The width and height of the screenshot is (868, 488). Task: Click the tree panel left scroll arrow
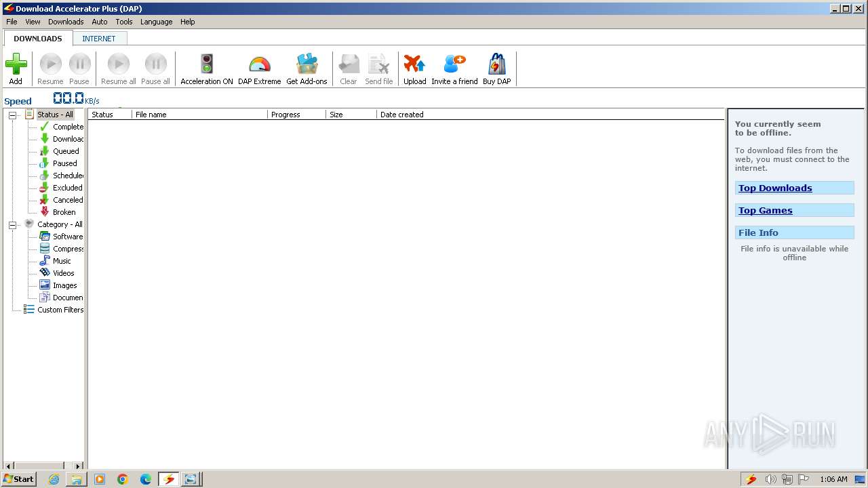click(x=9, y=466)
